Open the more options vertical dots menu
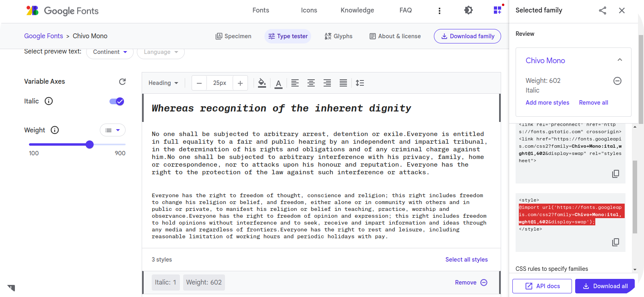The height and width of the screenshot is (297, 644). coord(440,11)
